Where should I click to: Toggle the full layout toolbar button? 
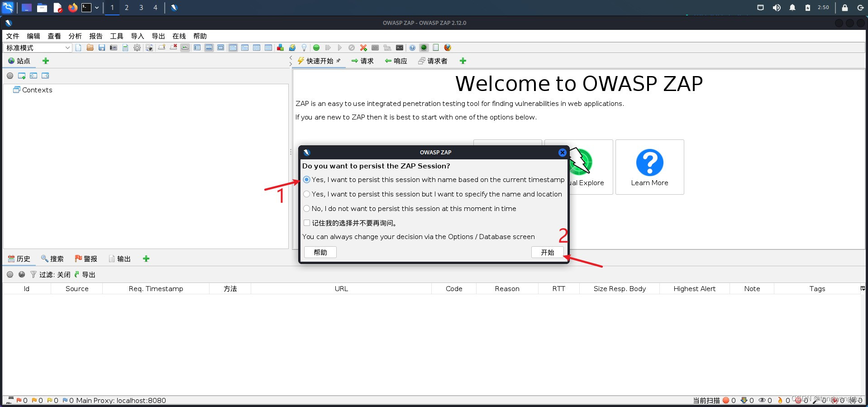tap(221, 48)
